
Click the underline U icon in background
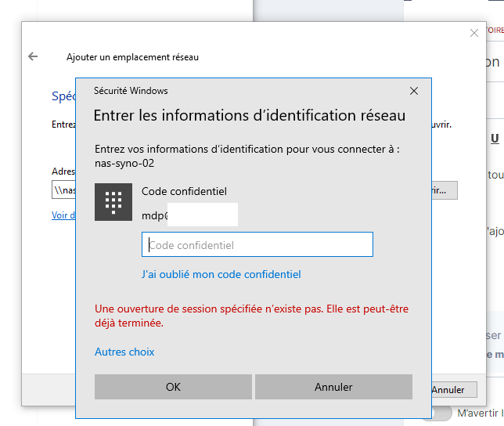pos(495,139)
